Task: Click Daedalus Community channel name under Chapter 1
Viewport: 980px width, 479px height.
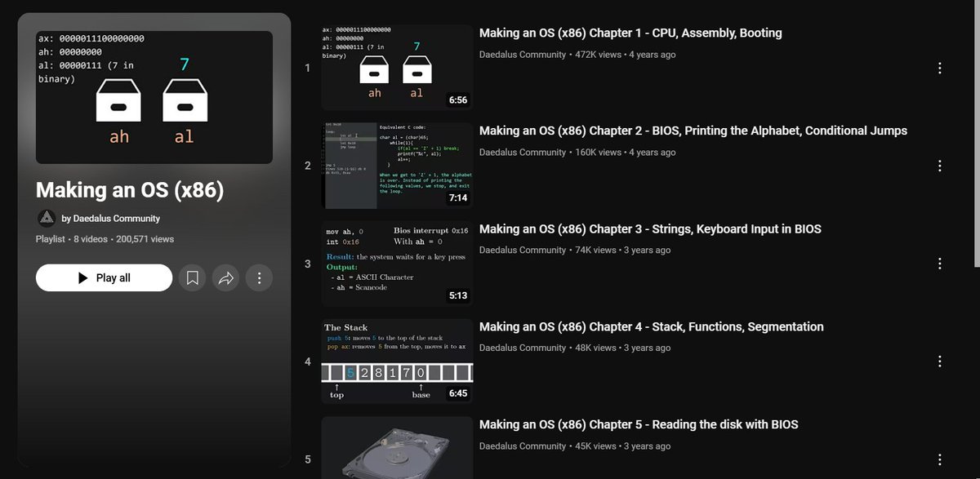Action: (x=523, y=55)
